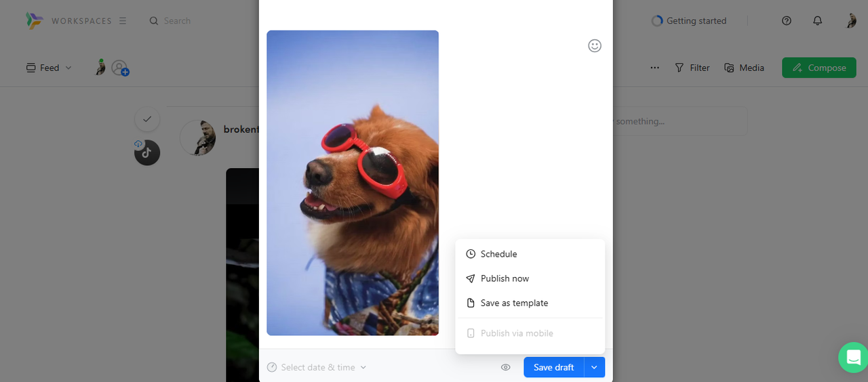Open the three-dot more options menu
The image size is (868, 382).
point(654,68)
